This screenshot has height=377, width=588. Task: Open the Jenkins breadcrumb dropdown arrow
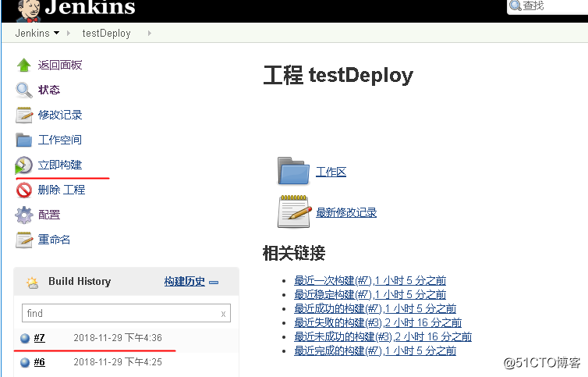pyautogui.click(x=57, y=33)
